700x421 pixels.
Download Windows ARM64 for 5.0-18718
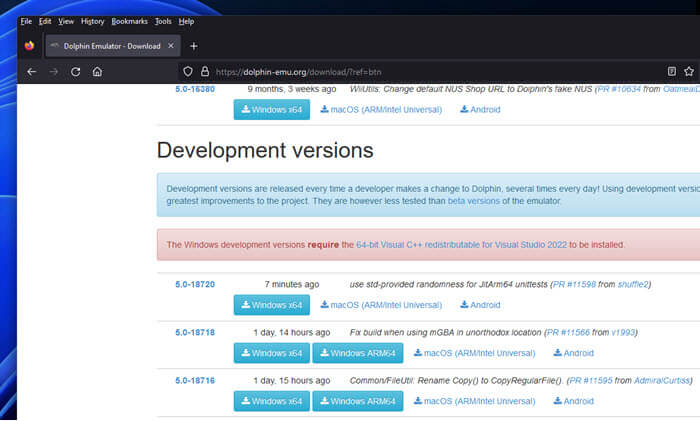pyautogui.click(x=358, y=353)
